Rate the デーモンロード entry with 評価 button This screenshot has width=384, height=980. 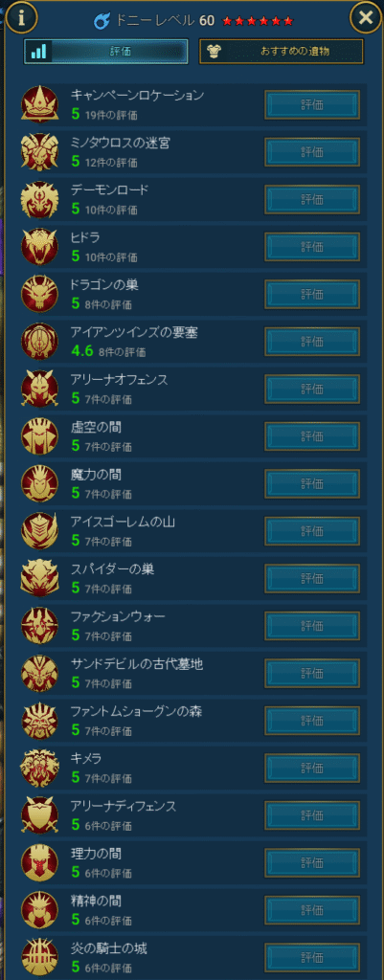[x=312, y=199]
